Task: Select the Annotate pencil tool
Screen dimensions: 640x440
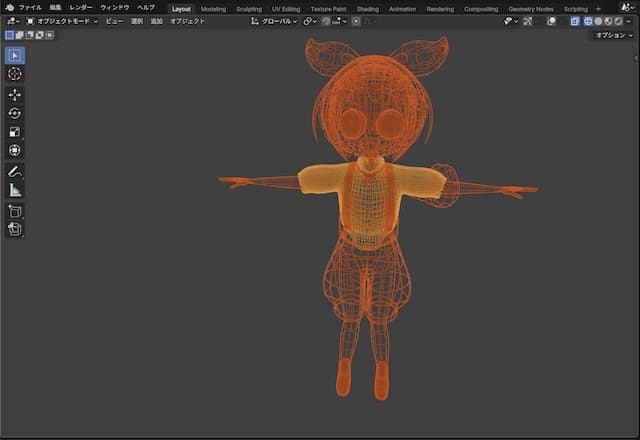Action: [x=15, y=172]
